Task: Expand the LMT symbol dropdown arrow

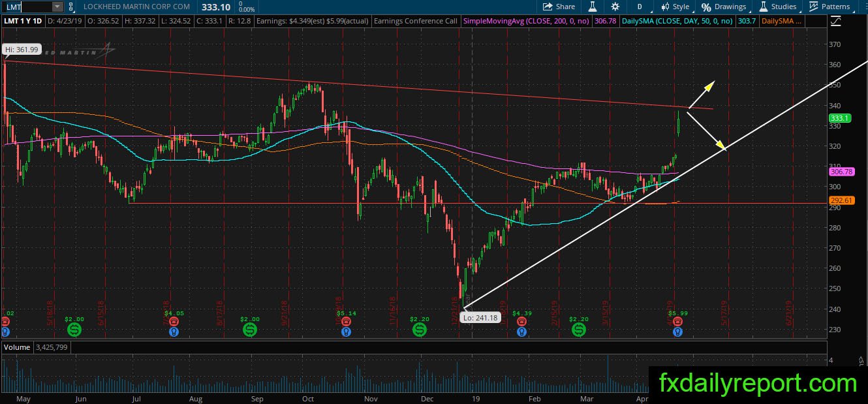Action: pos(57,7)
